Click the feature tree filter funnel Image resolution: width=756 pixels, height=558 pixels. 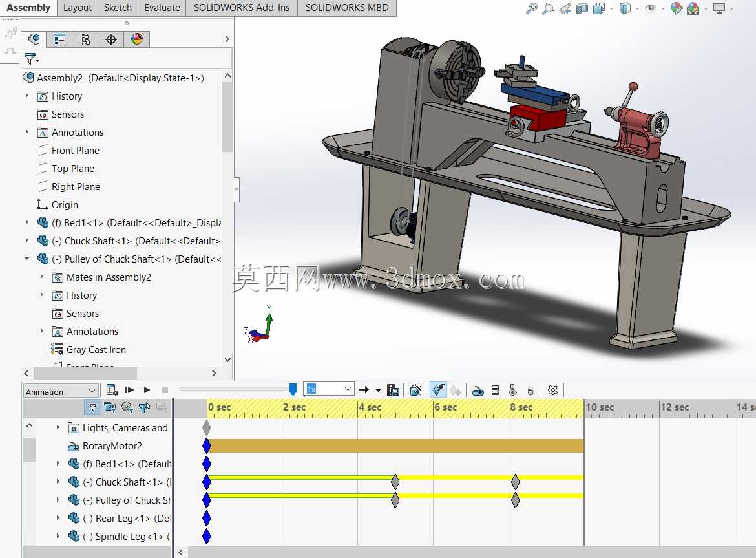coord(32,59)
